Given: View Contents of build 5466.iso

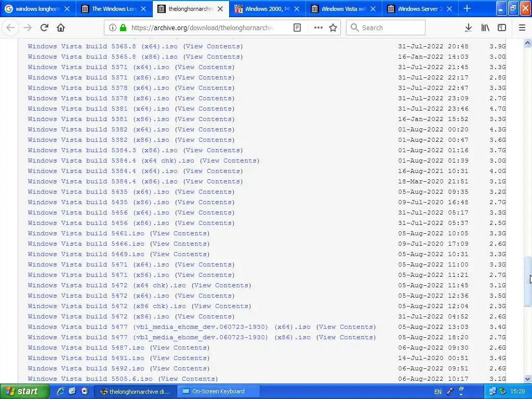Looking at the screenshot, I should (x=180, y=244).
